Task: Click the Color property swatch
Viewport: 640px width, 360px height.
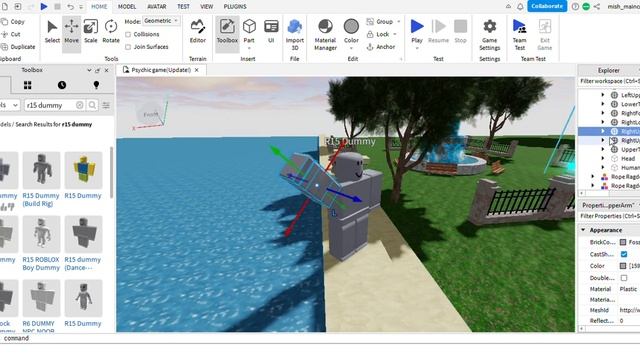Action: pyautogui.click(x=623, y=266)
